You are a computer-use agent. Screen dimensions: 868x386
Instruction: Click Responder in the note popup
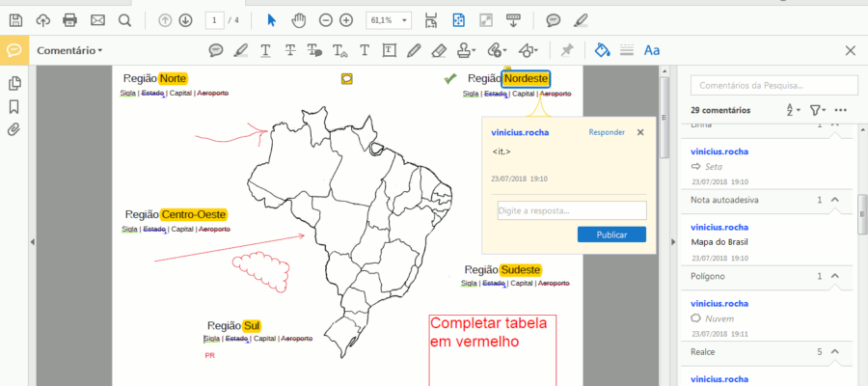[607, 132]
